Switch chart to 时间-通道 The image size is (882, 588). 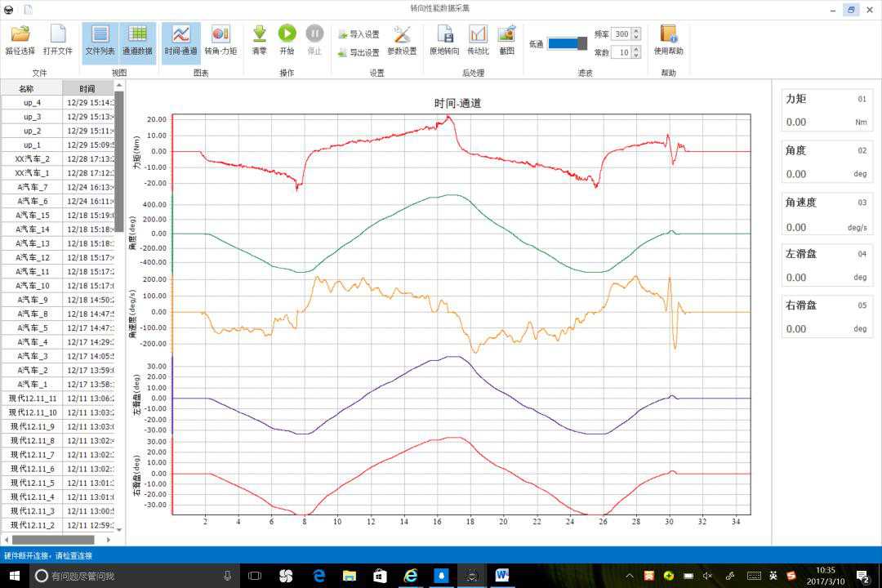coord(180,40)
